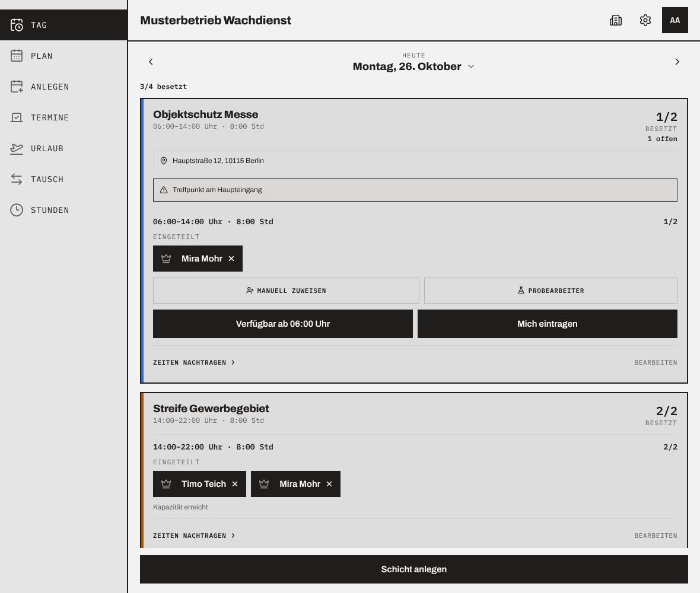
Task: Click user-plus icon on Manuell zuweisen
Action: point(250,291)
